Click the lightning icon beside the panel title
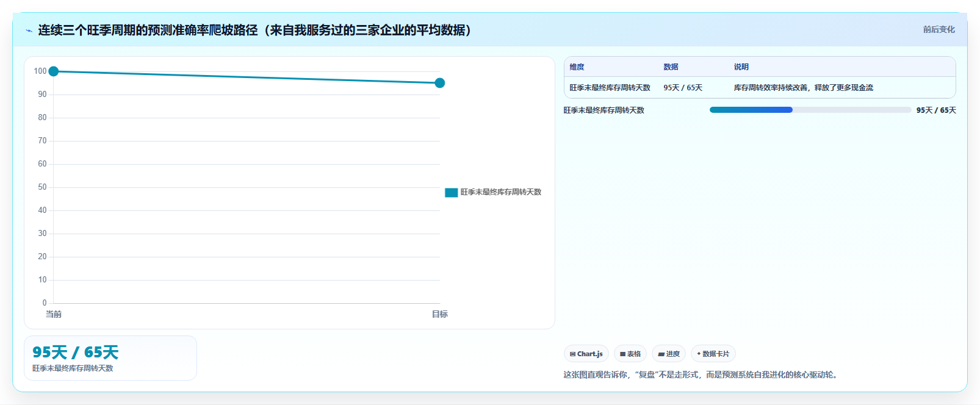 (29, 30)
